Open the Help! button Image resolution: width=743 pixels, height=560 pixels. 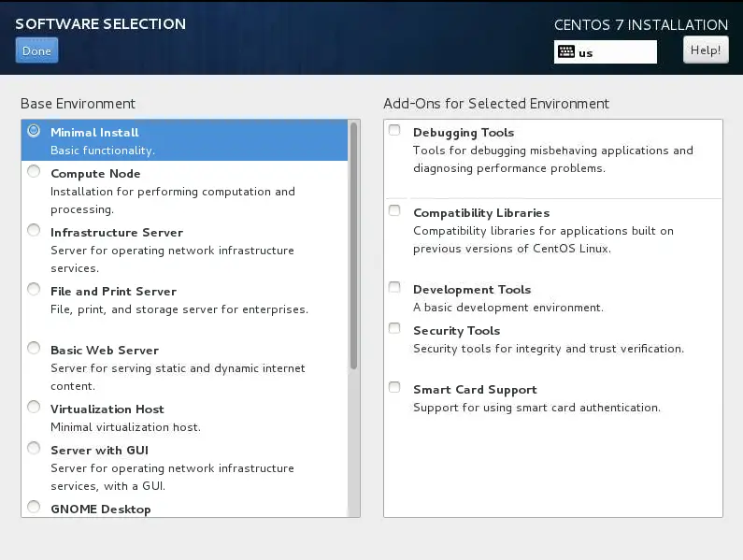(706, 50)
